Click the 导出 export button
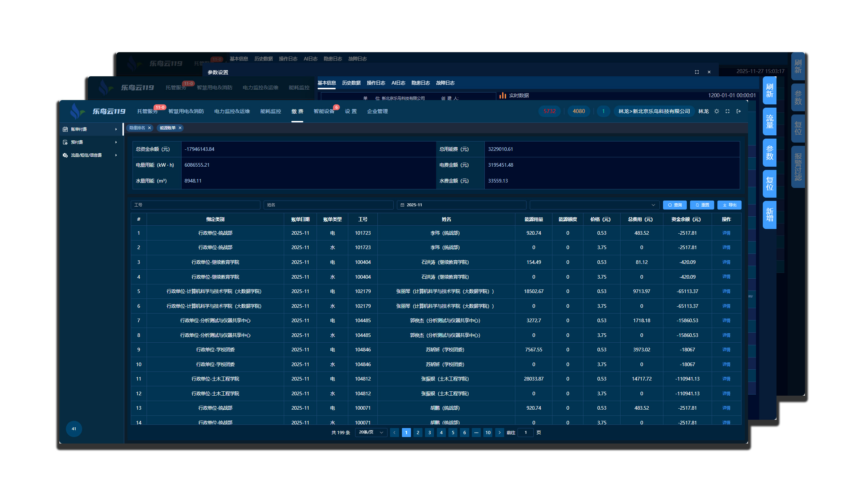The image size is (864, 504). [x=729, y=205]
